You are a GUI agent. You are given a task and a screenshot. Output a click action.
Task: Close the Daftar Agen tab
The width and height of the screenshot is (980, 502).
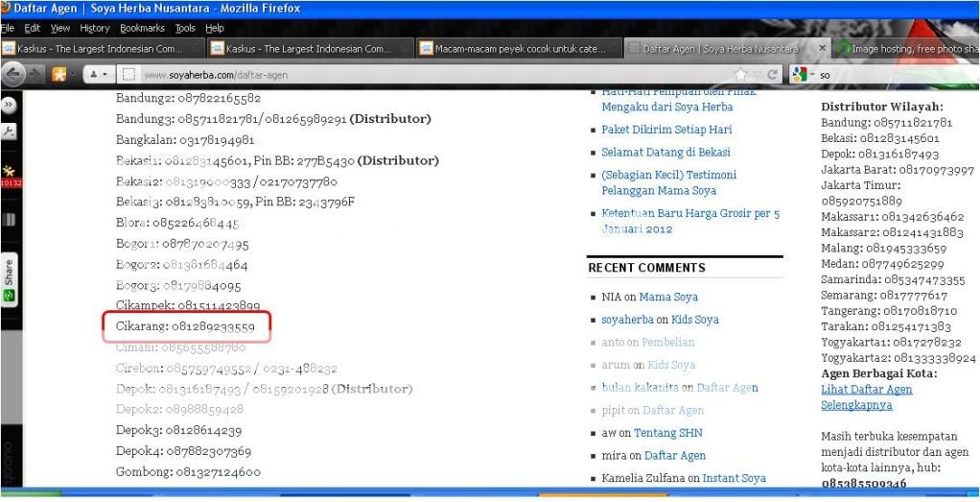pos(822,48)
